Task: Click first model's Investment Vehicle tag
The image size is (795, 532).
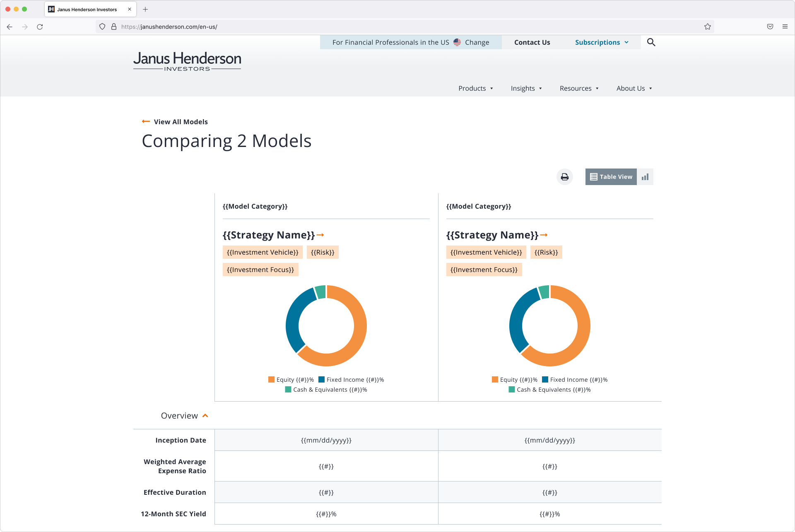Action: 263,252
